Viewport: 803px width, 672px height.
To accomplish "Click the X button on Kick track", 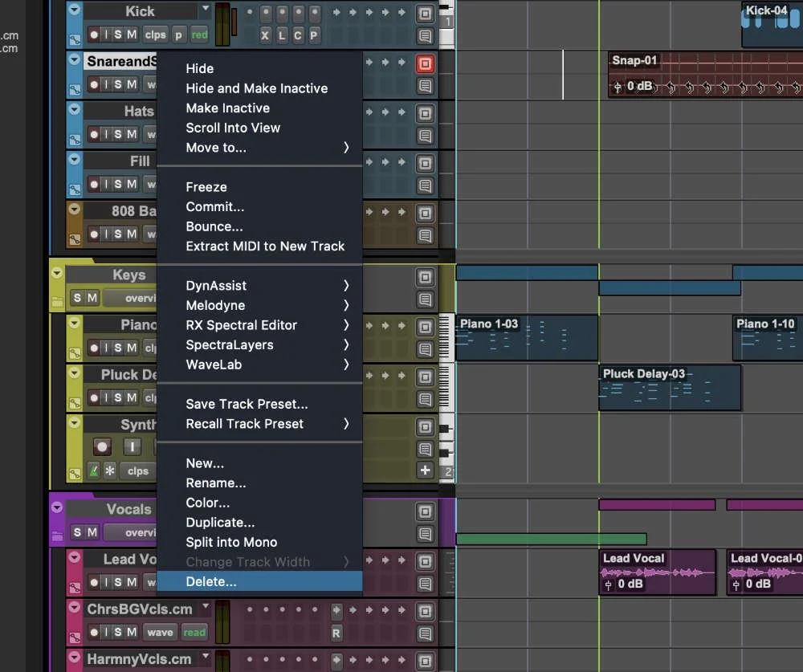I will point(265,35).
